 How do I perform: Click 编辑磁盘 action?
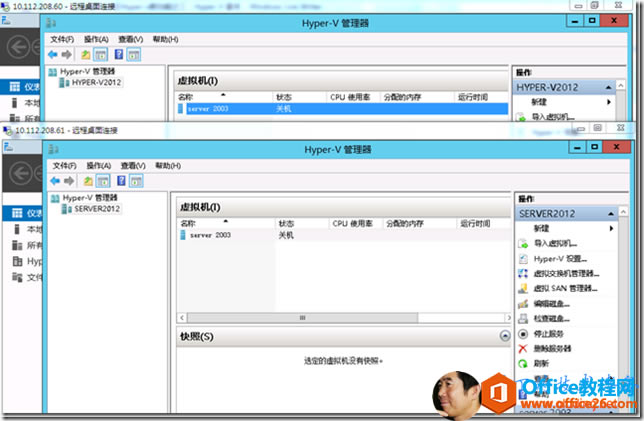pos(544,304)
